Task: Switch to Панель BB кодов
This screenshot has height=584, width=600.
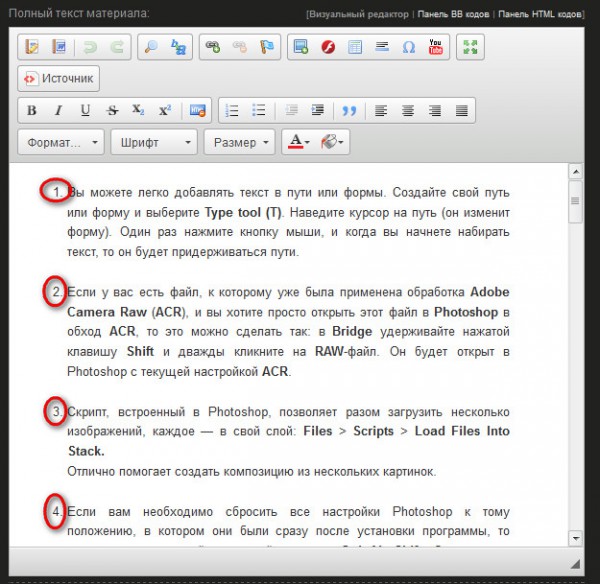Action: 453,15
